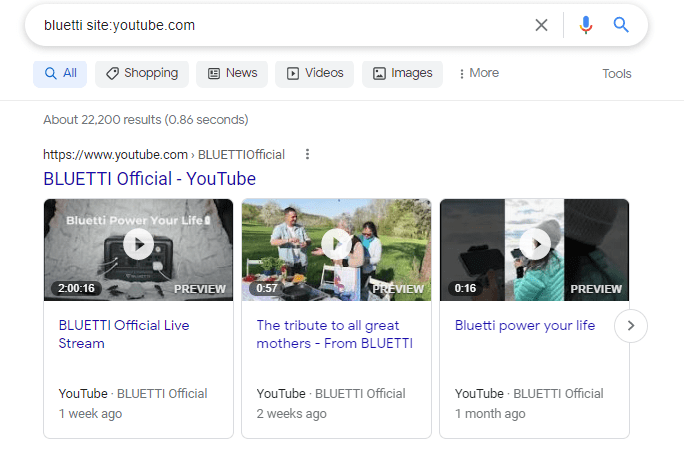Click the 2:00:16 duration badge

(76, 288)
